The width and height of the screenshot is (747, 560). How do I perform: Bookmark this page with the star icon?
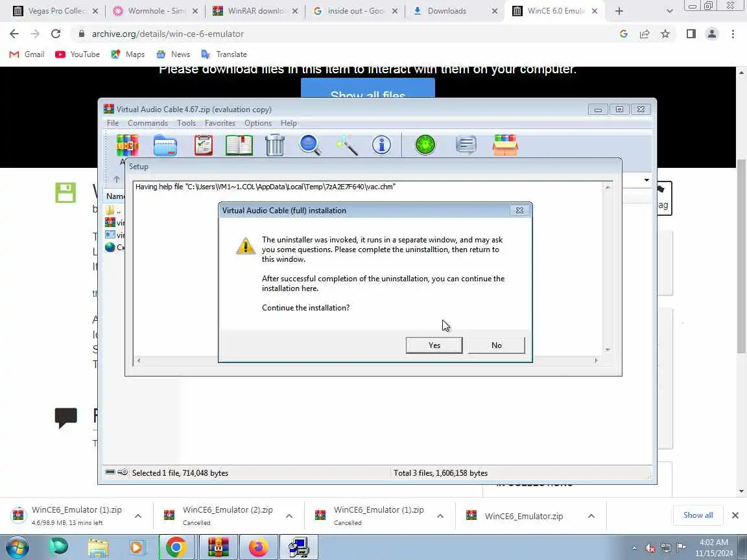point(665,34)
